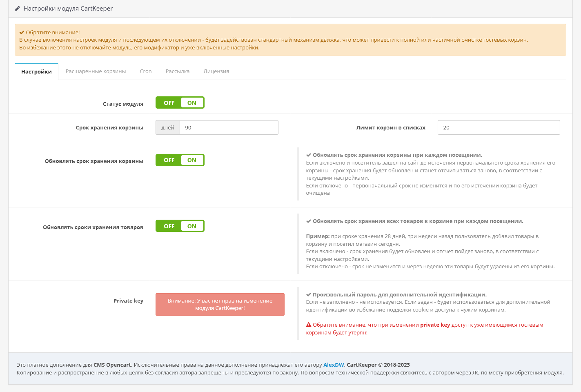Toggle the Статус модуля switch

[x=180, y=103]
